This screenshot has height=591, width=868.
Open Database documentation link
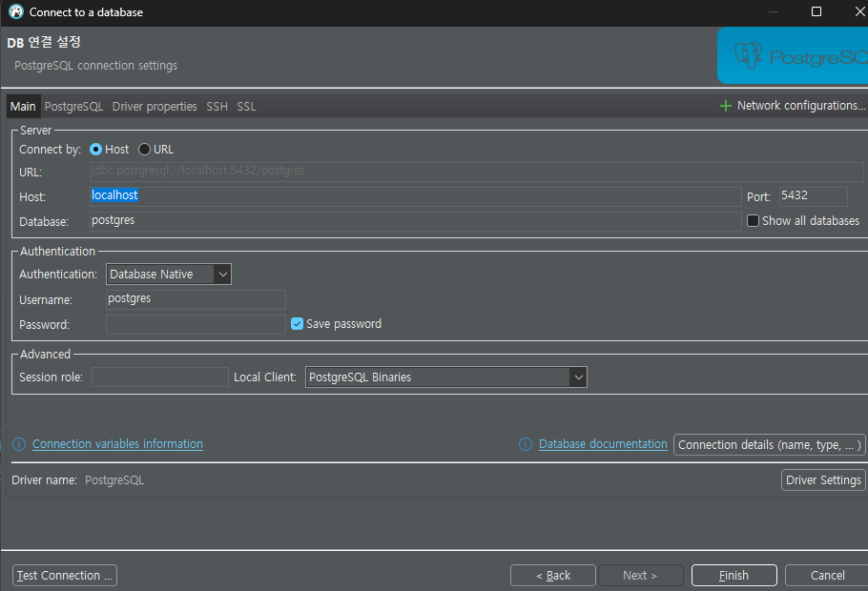pos(603,444)
